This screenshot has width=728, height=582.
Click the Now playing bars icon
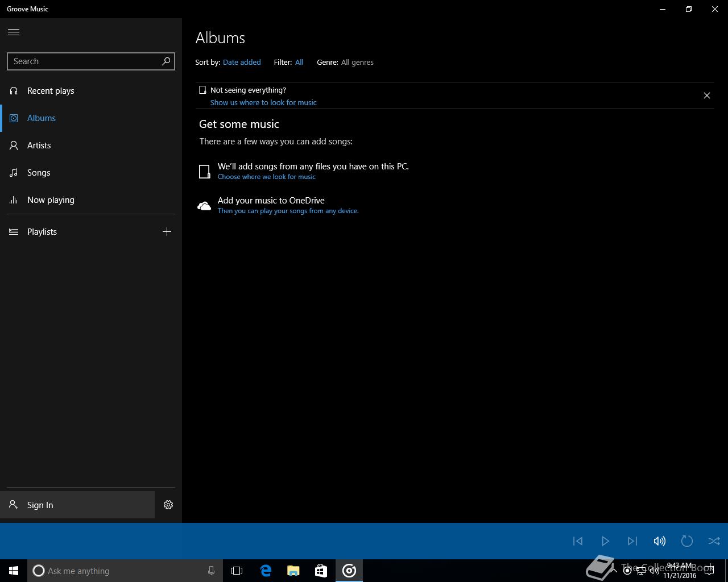click(x=14, y=200)
